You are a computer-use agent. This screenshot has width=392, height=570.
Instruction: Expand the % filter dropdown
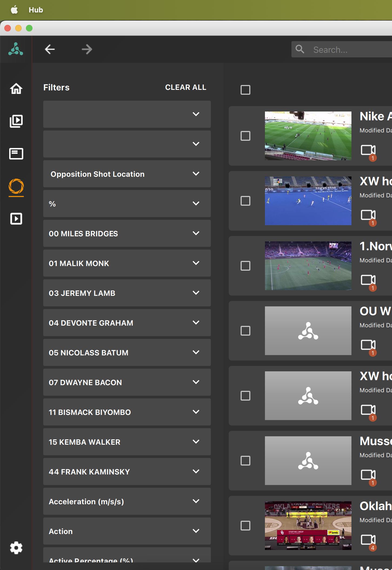coord(127,204)
